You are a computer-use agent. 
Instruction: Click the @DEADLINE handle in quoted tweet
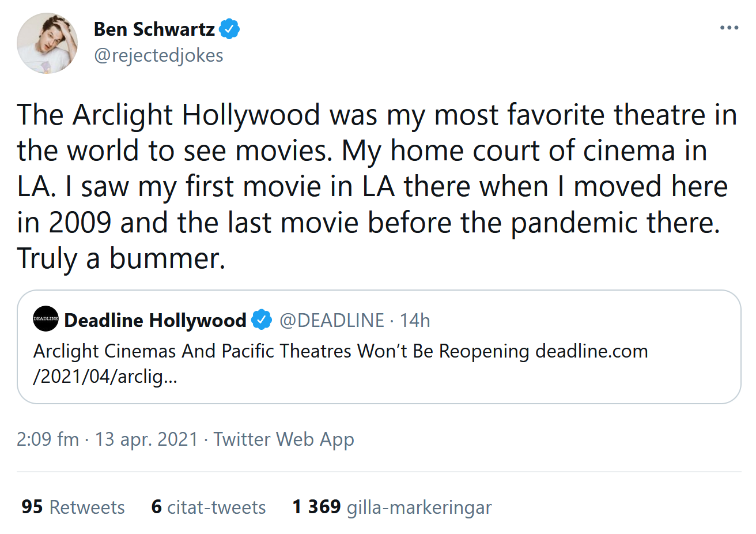pyautogui.click(x=332, y=319)
